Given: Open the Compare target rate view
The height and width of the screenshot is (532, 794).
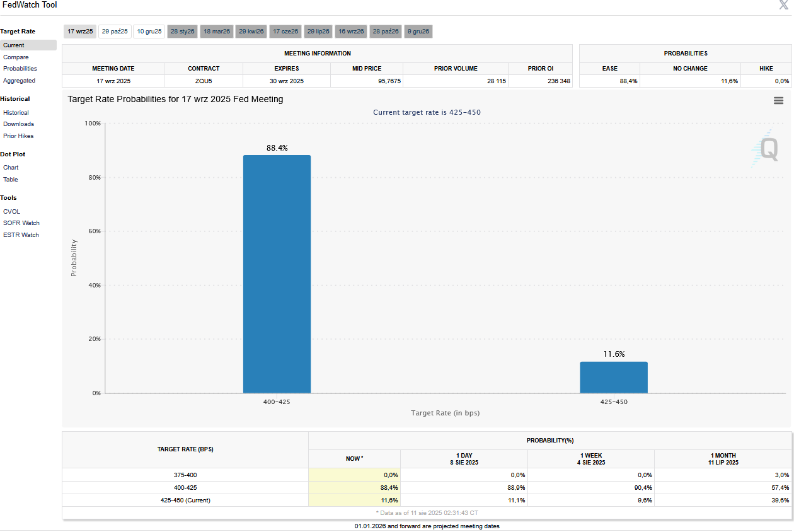Looking at the screenshot, I should pos(16,57).
